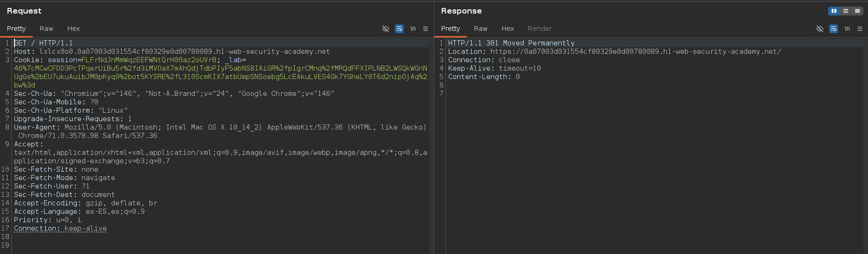Toggle line wrap in Response panel

pos(833,29)
